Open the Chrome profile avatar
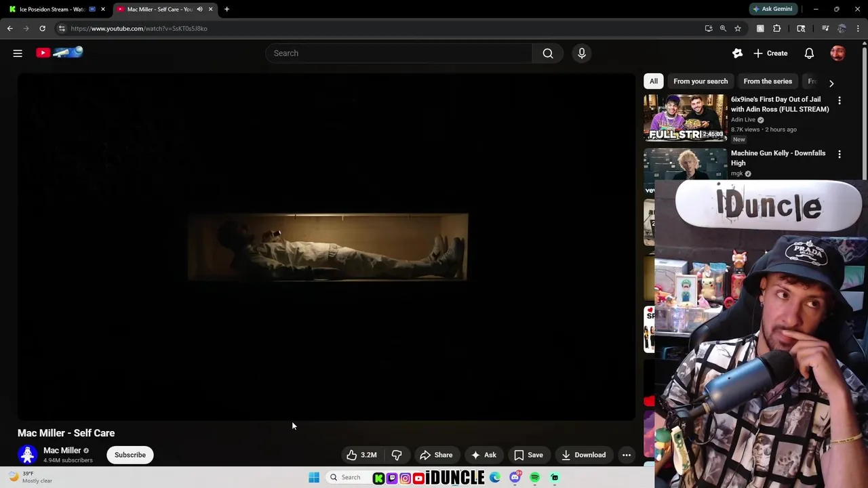The image size is (868, 488). [x=842, y=28]
